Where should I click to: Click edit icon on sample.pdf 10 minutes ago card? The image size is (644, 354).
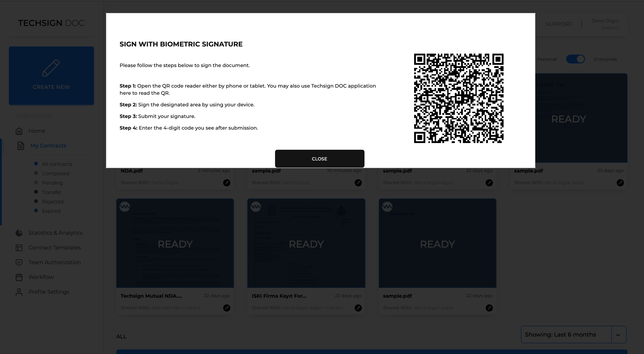(358, 183)
